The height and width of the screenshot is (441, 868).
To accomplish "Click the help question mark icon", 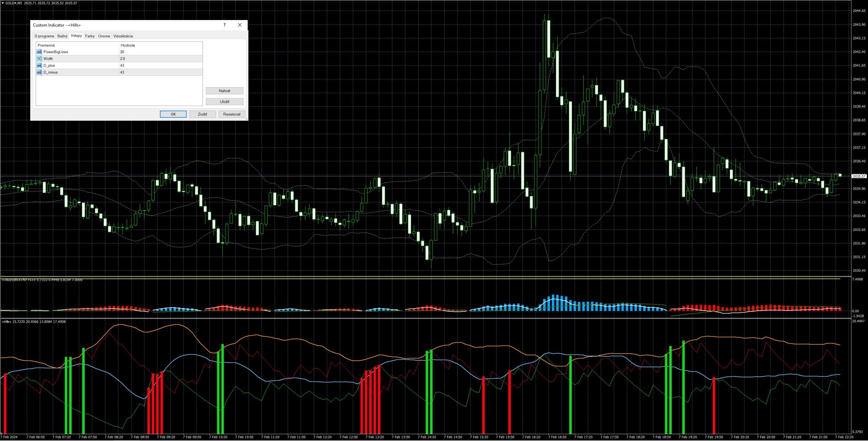I will tap(225, 25).
